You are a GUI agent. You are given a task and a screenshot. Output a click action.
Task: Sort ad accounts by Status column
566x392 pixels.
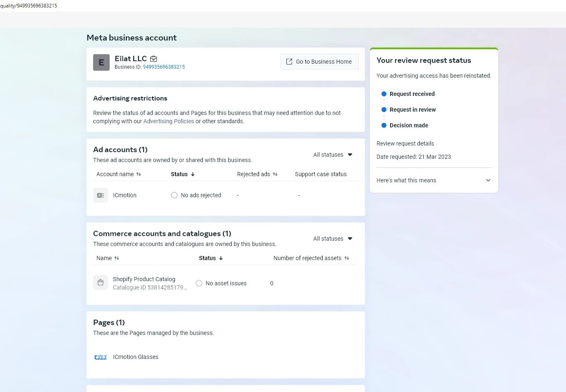pos(183,174)
